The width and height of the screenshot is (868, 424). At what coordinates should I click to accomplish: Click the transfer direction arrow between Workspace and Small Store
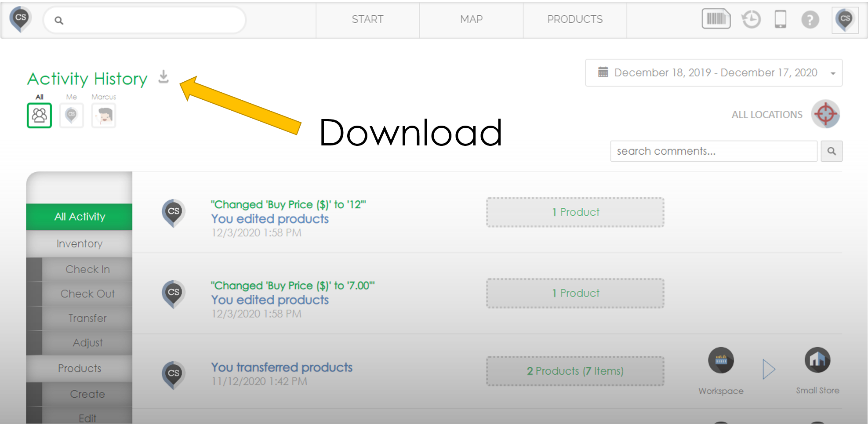point(769,369)
